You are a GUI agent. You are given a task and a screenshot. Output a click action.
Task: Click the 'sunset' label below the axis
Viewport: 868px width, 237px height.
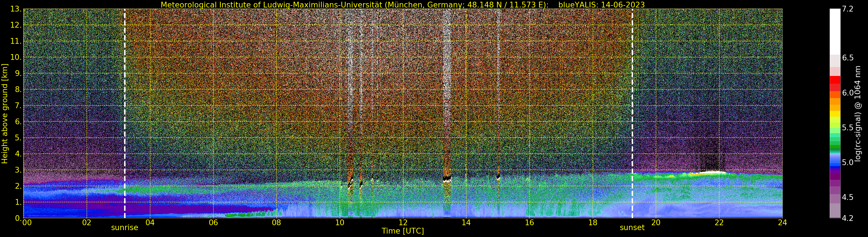tap(632, 228)
